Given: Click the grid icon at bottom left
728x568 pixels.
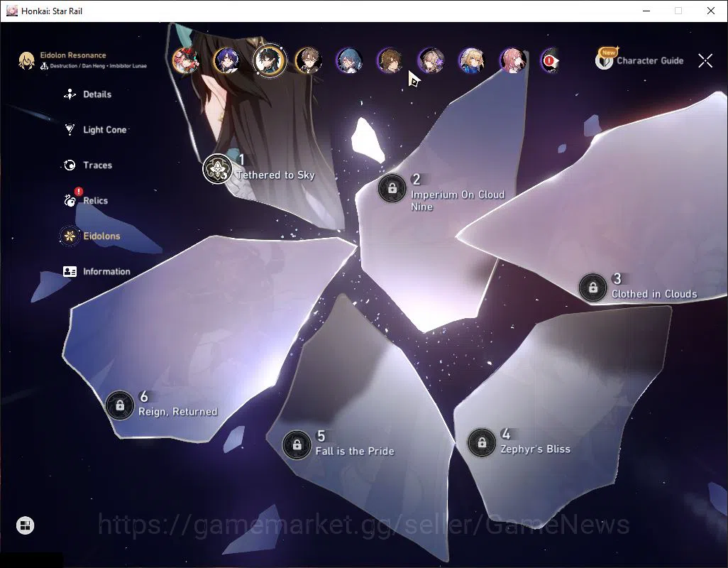Looking at the screenshot, I should (25, 525).
